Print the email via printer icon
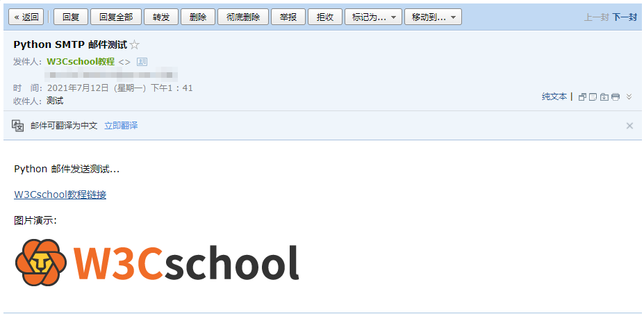644x314 pixels. (615, 97)
